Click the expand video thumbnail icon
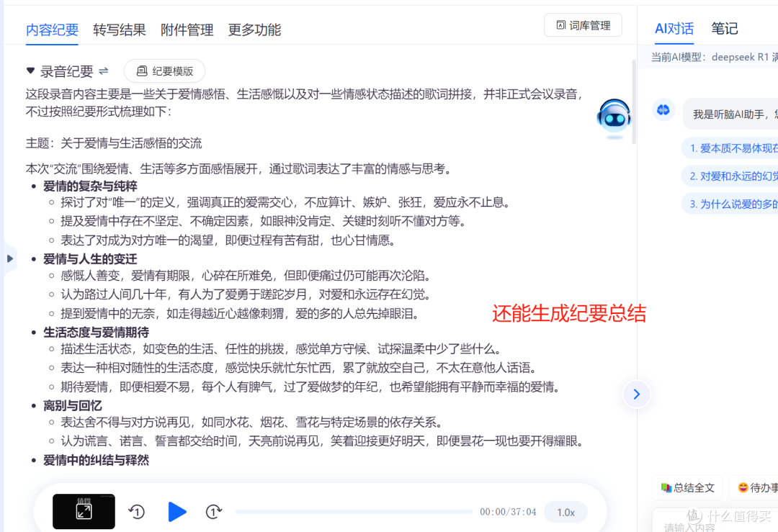The height and width of the screenshot is (532, 778). tap(84, 511)
